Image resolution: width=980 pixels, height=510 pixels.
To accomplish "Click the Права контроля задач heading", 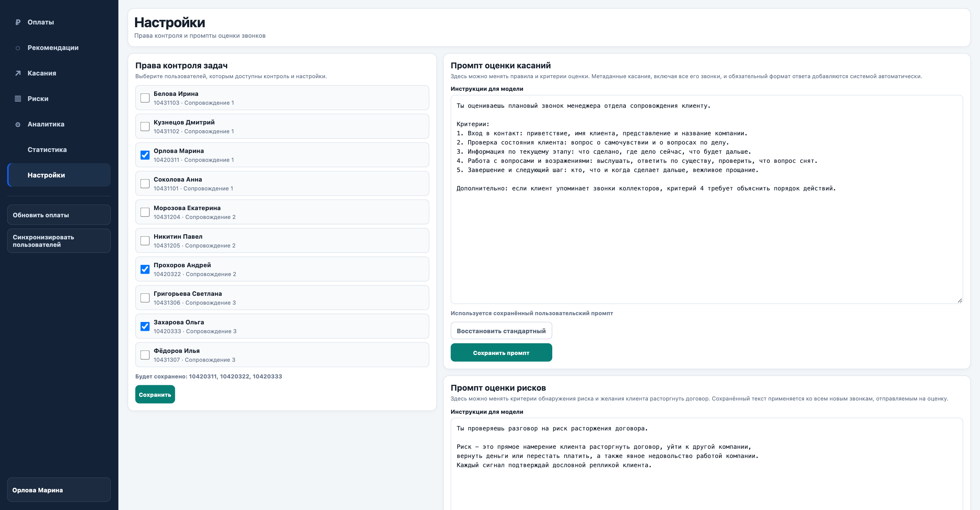I will click(181, 66).
